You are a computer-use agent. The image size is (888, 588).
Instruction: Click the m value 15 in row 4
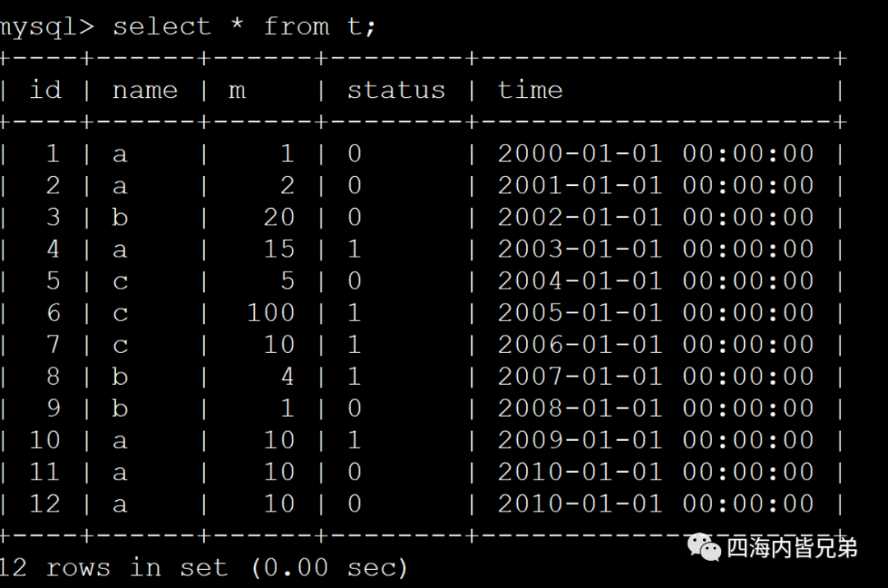point(279,249)
